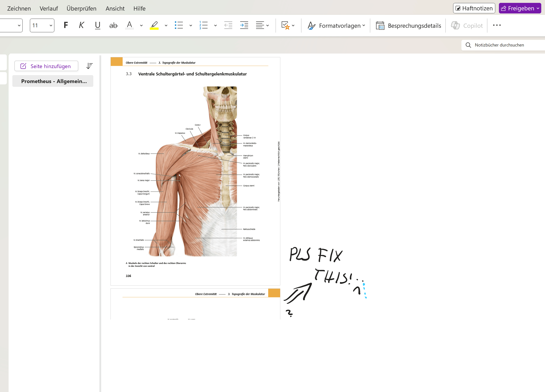Toggle italic formatting (K)
The height and width of the screenshot is (392, 545).
[81, 25]
